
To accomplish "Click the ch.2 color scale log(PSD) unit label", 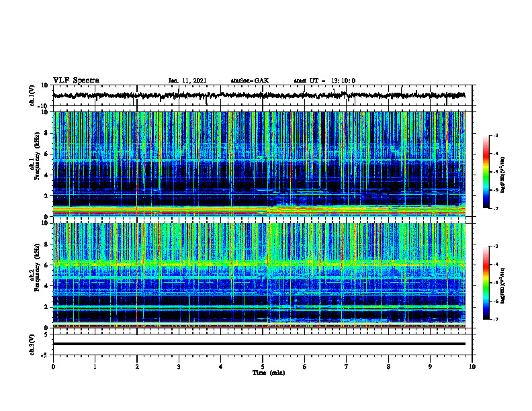I will [503, 285].
